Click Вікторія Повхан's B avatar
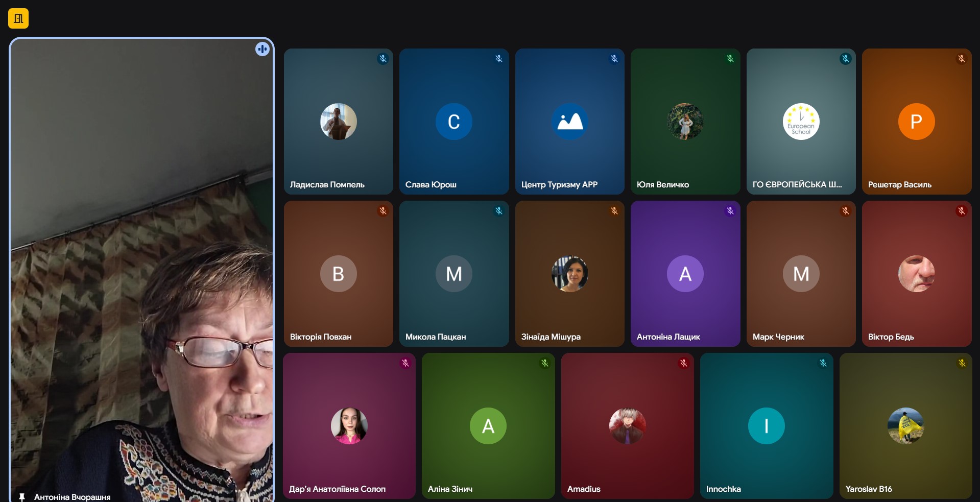 (x=339, y=274)
